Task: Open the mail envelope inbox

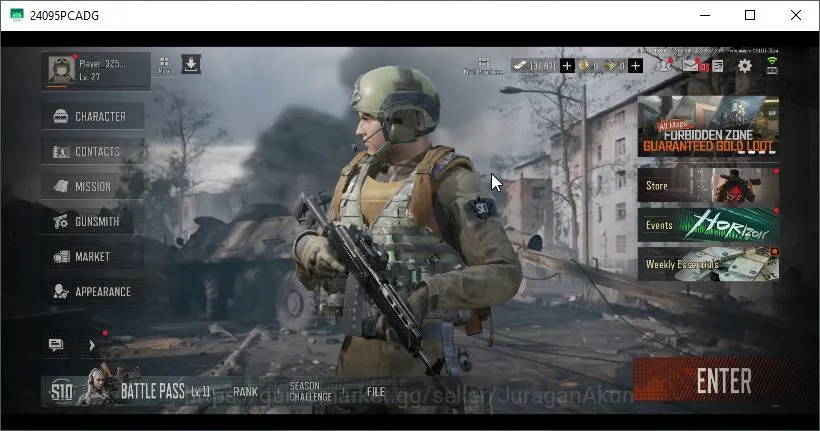Action: pyautogui.click(x=691, y=66)
